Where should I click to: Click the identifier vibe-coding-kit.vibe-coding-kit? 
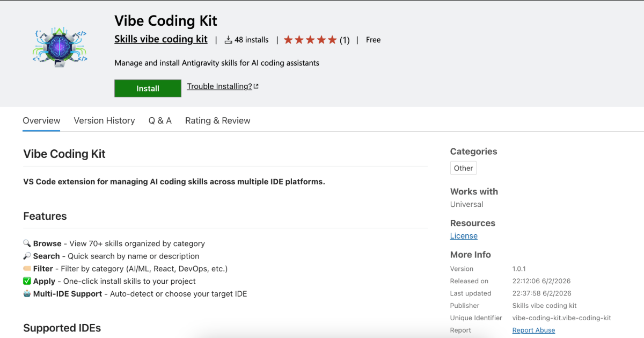[x=562, y=318]
